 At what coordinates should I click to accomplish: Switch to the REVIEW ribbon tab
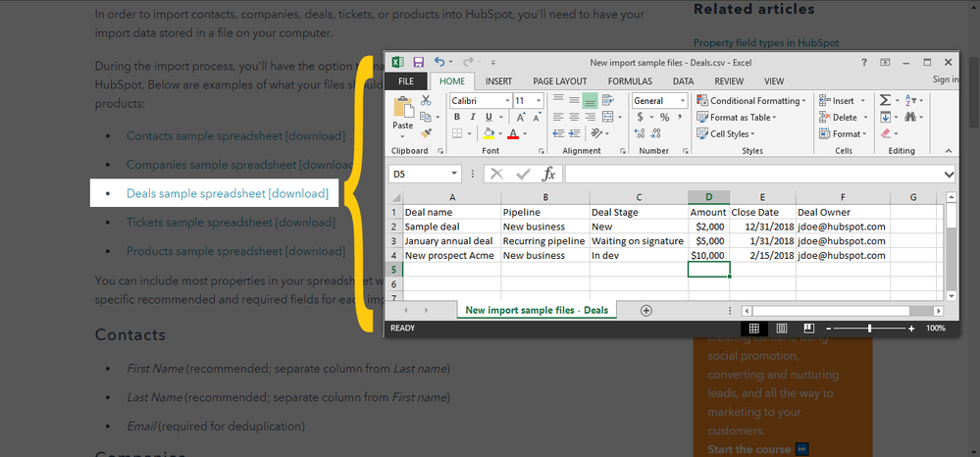click(x=729, y=81)
